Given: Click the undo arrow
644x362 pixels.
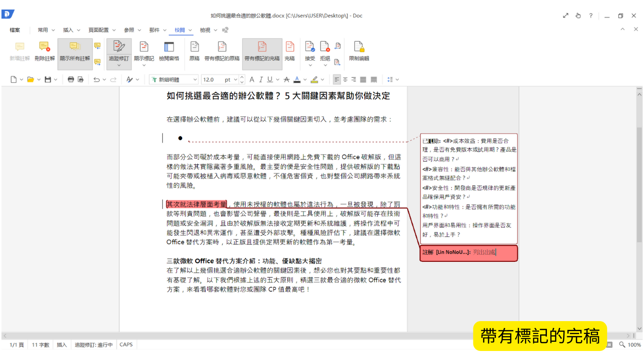Looking at the screenshot, I should (x=97, y=79).
